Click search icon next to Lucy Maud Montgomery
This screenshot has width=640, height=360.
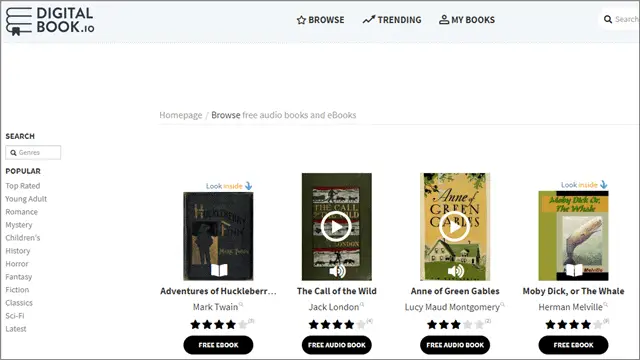point(502,304)
